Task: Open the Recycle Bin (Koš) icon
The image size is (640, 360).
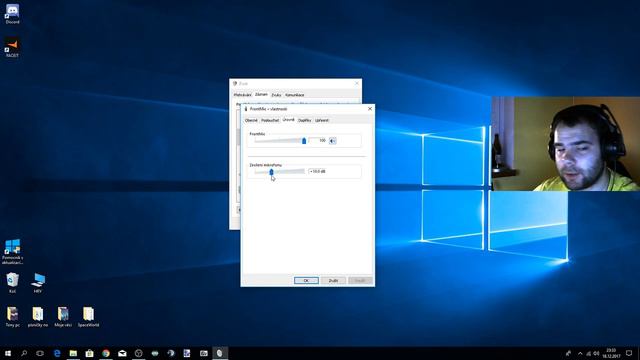Action: [x=12, y=283]
